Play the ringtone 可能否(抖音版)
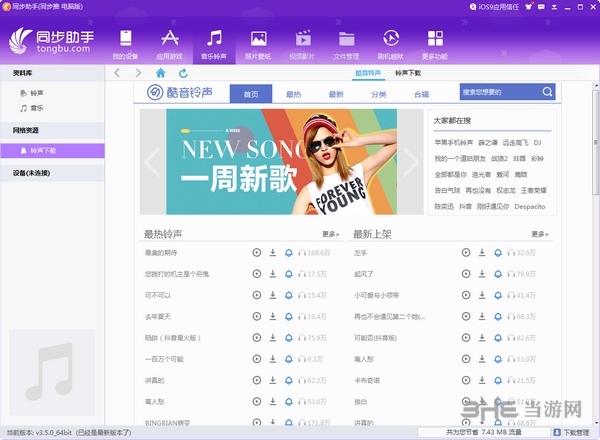The width and height of the screenshot is (600, 440). pyautogui.click(x=466, y=338)
